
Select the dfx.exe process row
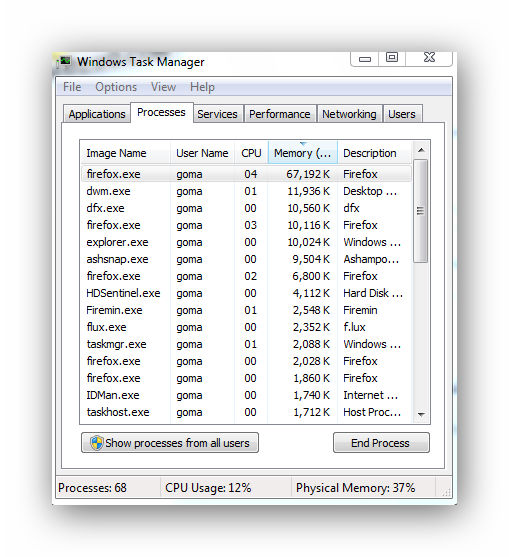coord(246,208)
